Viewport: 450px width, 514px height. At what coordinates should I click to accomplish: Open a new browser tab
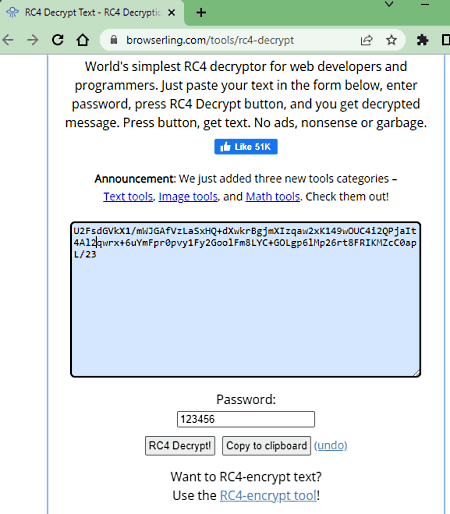(201, 13)
